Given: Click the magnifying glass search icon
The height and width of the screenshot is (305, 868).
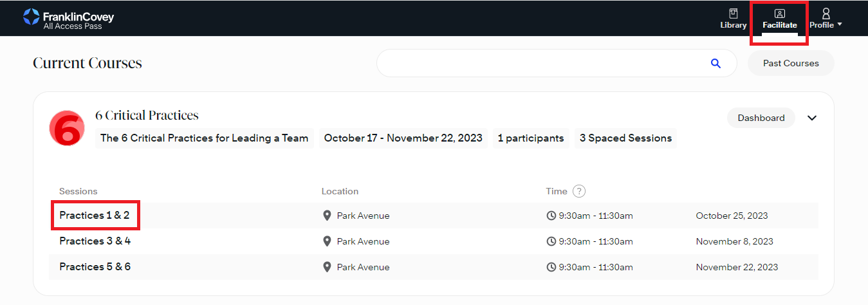Looking at the screenshot, I should click(x=716, y=63).
